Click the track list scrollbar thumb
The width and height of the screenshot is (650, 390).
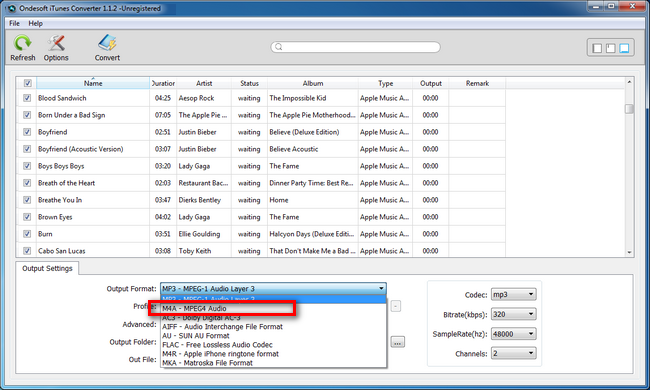(x=629, y=109)
